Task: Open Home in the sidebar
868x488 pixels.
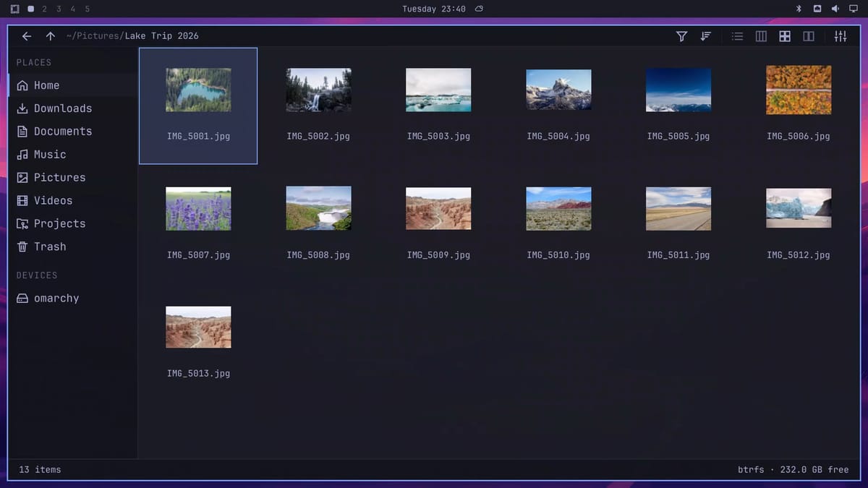Action: (x=73, y=85)
